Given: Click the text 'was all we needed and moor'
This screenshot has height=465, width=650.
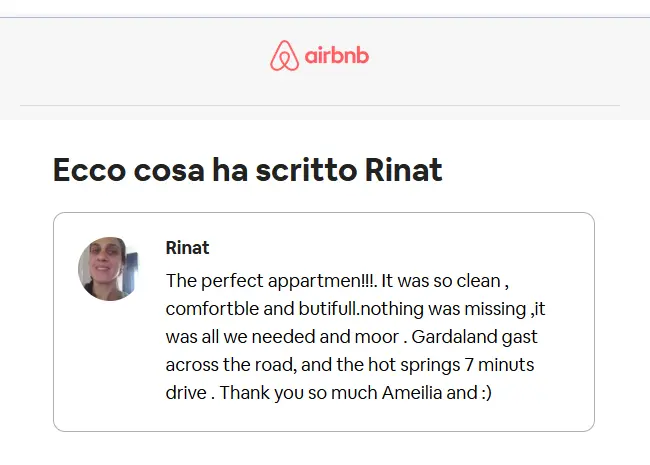Looking at the screenshot, I should [x=282, y=337].
